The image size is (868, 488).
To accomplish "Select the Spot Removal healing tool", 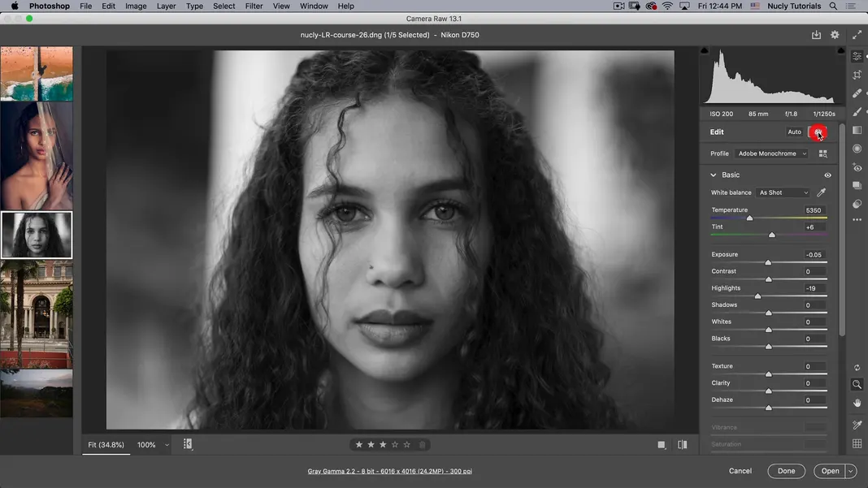I will [x=857, y=93].
